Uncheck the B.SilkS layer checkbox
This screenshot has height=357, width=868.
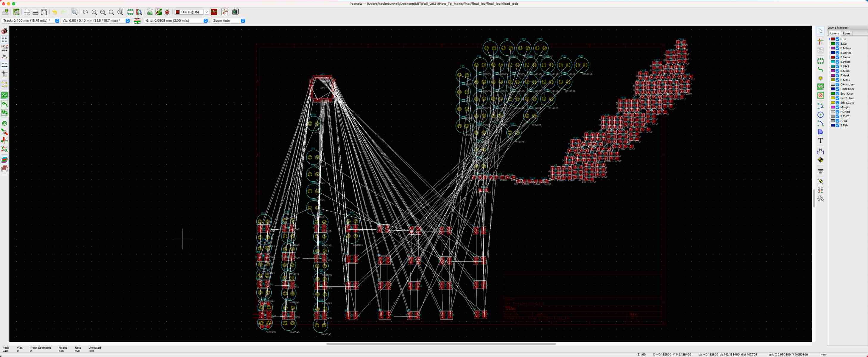coord(837,71)
